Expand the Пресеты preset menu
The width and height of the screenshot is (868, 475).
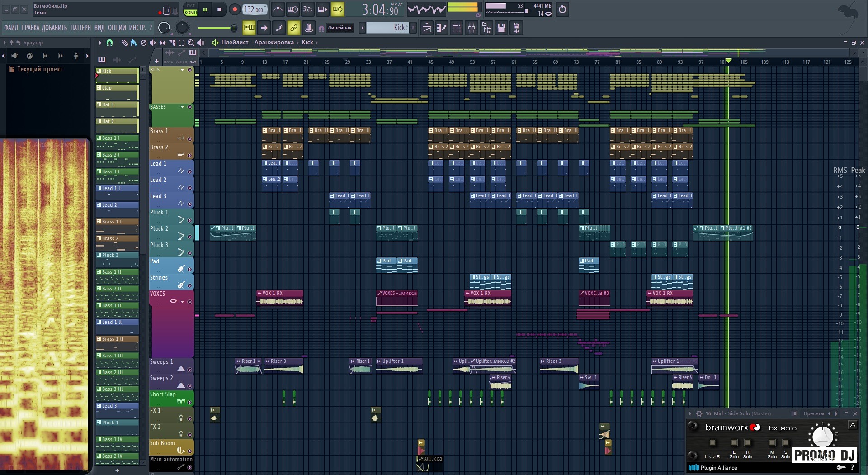point(813,413)
